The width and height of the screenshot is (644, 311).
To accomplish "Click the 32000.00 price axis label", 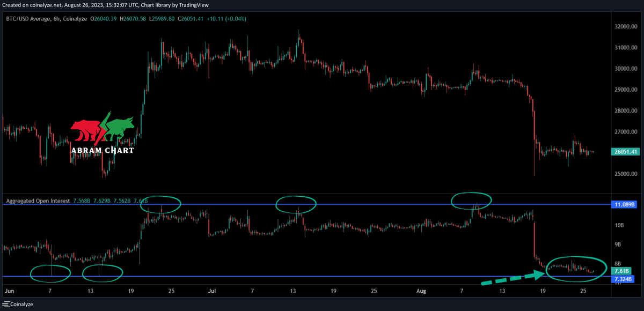I will [x=626, y=26].
